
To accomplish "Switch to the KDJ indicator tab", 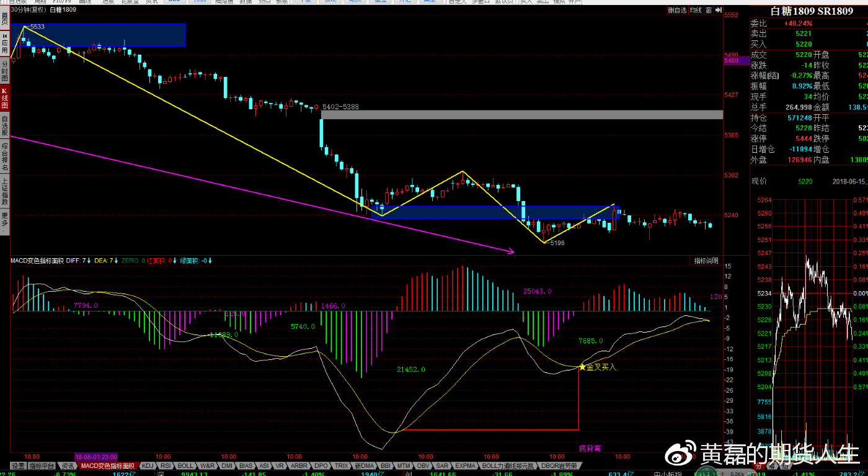I will [147, 465].
